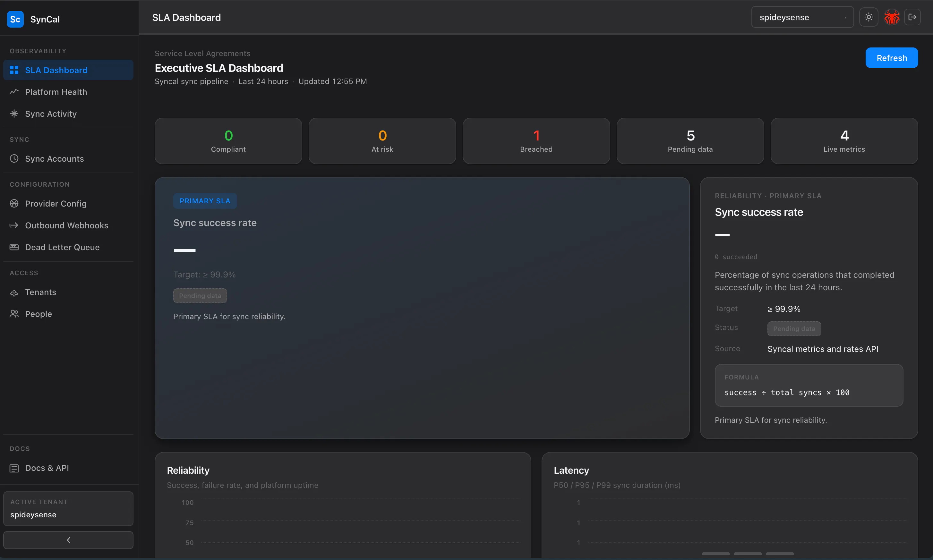
Task: Open the Tenants page
Action: click(x=68, y=292)
